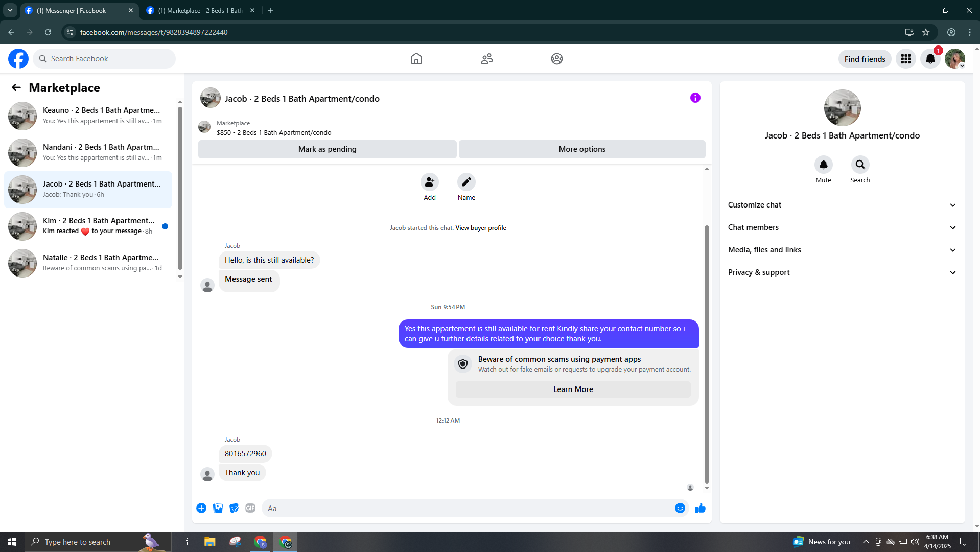Open the $850 2 Beds listing link
Image resolution: width=980 pixels, height=552 pixels.
(x=274, y=133)
